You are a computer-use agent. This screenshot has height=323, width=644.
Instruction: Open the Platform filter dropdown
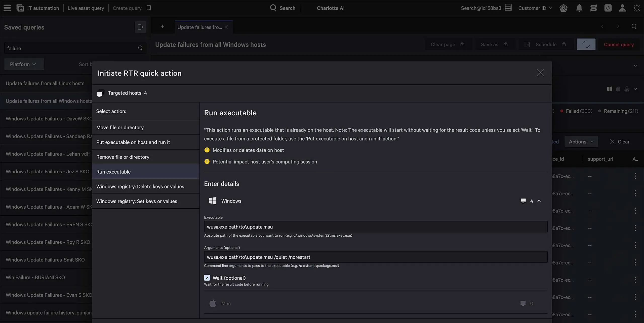24,64
